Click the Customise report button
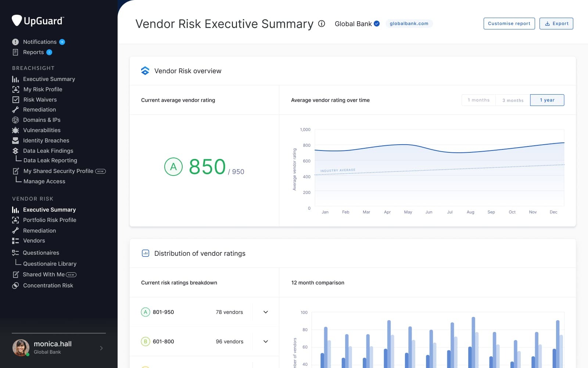 (x=509, y=24)
